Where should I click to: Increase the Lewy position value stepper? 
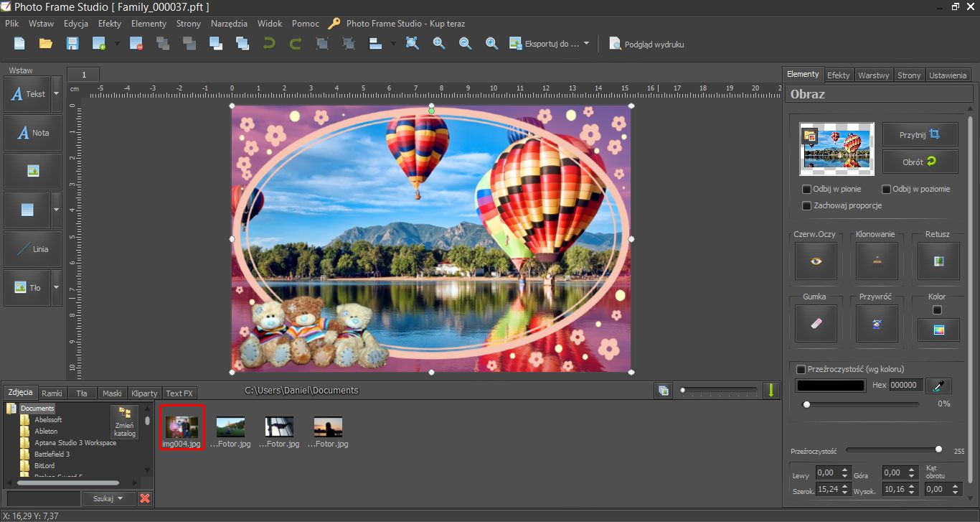coord(843,470)
